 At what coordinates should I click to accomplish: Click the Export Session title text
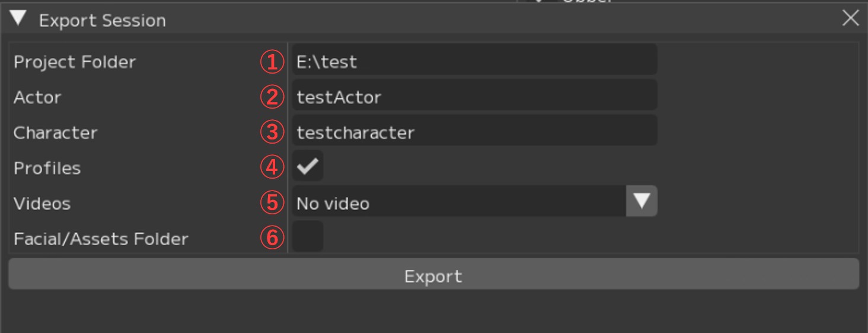(x=102, y=20)
